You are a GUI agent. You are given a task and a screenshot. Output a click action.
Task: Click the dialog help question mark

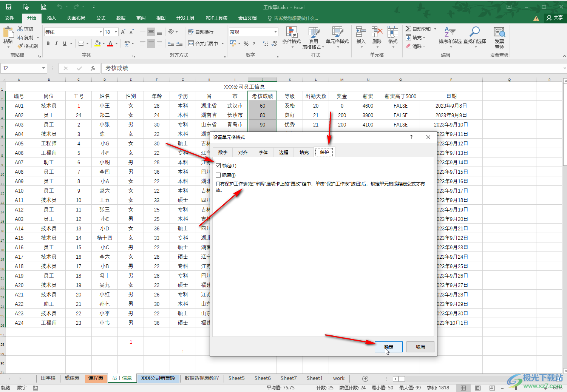click(x=411, y=137)
